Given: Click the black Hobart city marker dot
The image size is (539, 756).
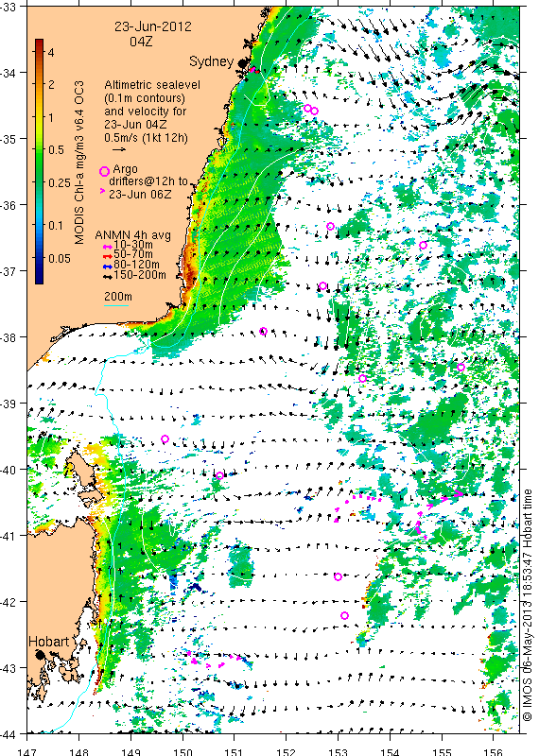Looking at the screenshot, I should (40, 654).
